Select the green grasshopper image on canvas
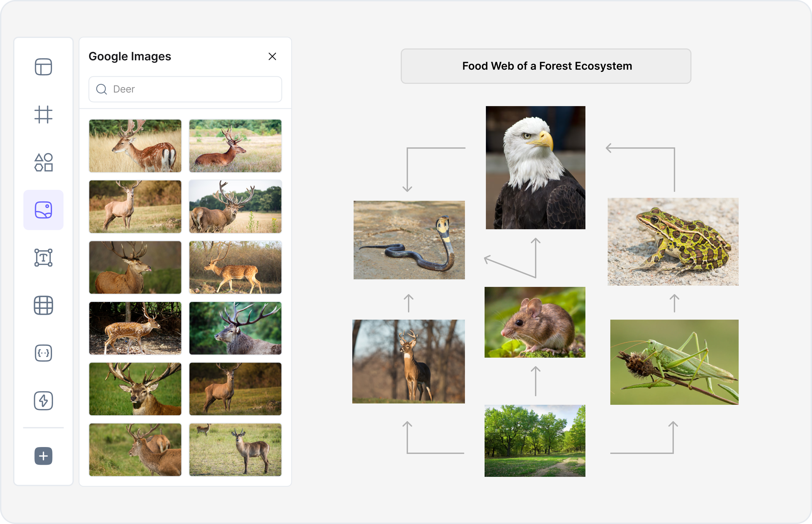 click(x=674, y=362)
